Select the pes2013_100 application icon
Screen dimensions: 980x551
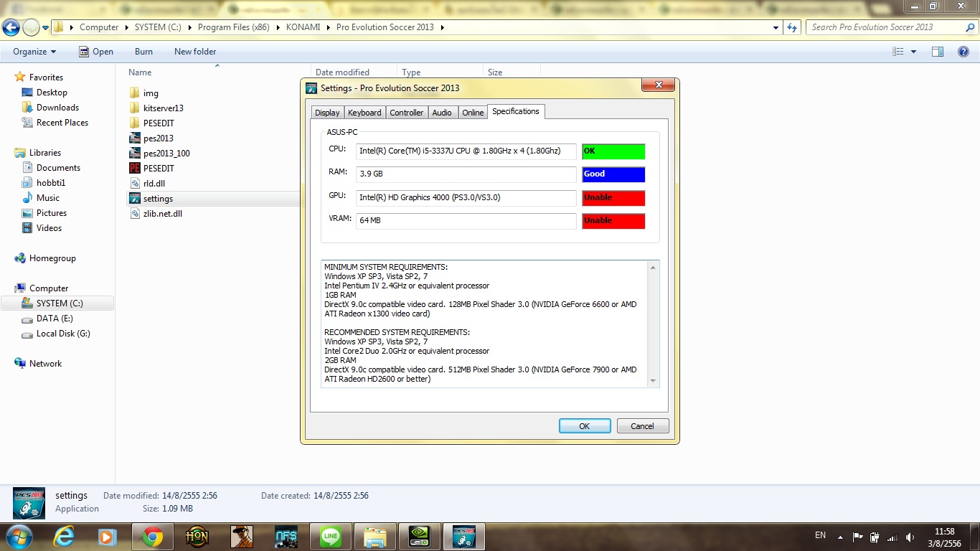click(x=134, y=154)
